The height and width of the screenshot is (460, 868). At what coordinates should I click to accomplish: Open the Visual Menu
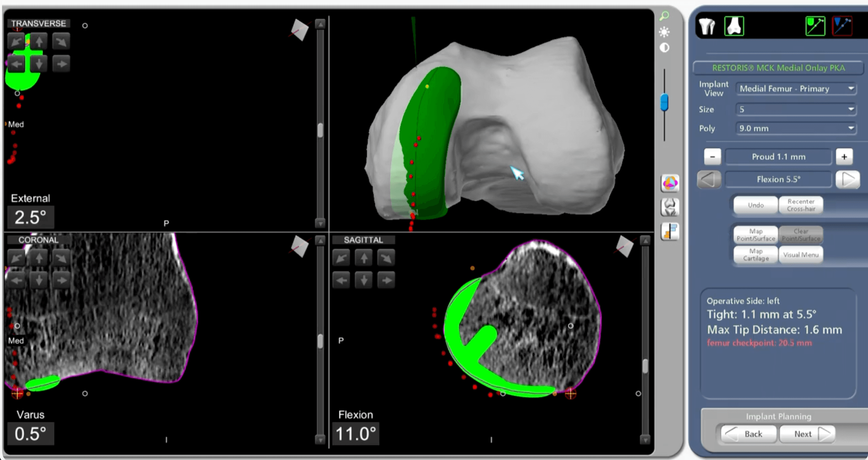tap(801, 255)
